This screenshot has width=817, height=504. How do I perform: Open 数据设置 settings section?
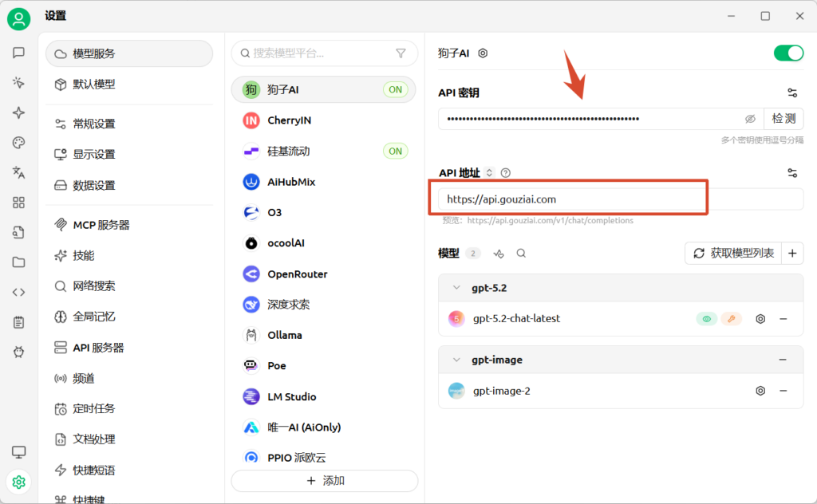(x=129, y=185)
